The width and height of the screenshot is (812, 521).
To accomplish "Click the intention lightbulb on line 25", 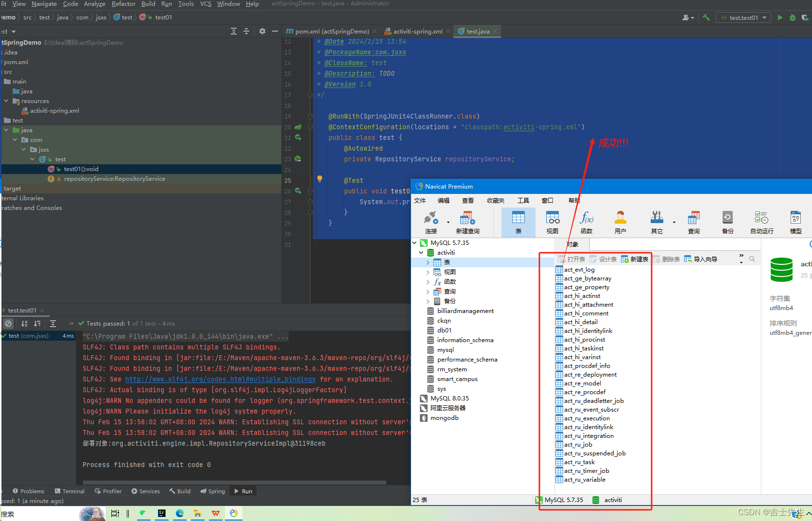I will 320,179.
